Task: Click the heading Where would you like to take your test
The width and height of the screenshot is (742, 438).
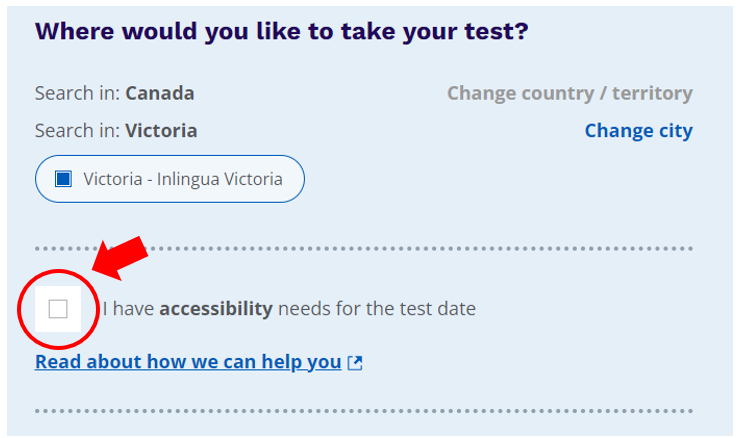Action: (281, 32)
